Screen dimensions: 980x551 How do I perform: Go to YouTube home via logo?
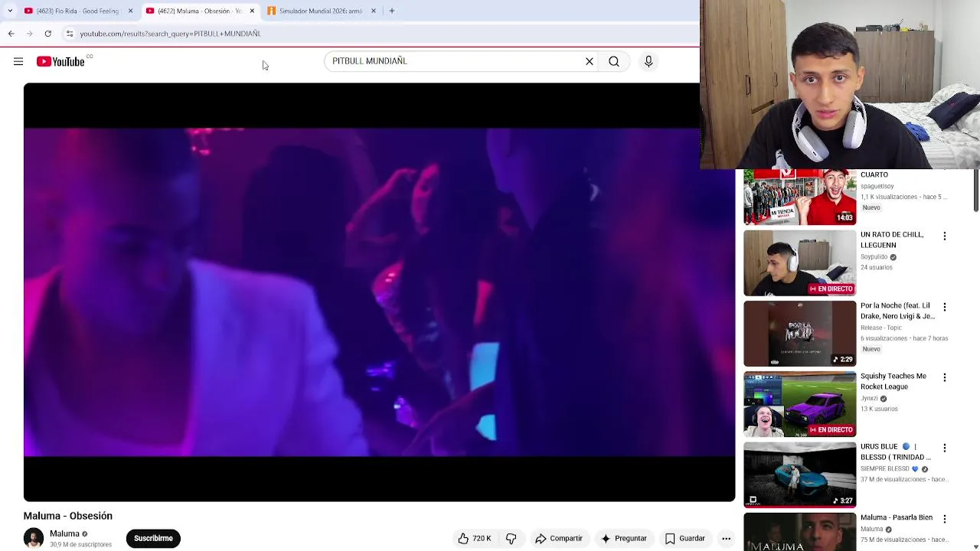[x=60, y=61]
